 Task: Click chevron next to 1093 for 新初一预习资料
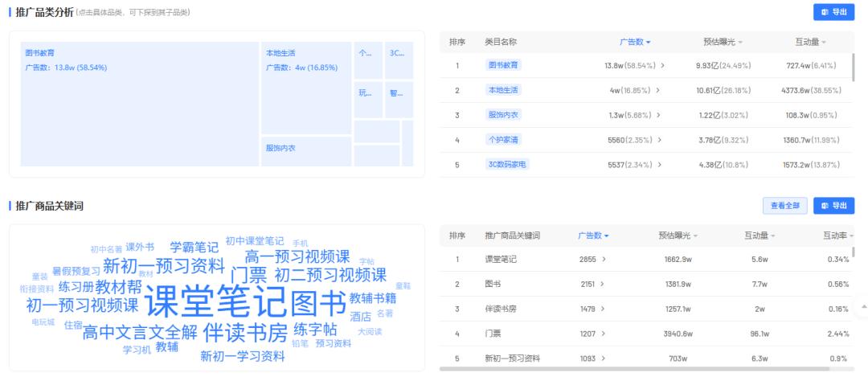click(x=602, y=359)
